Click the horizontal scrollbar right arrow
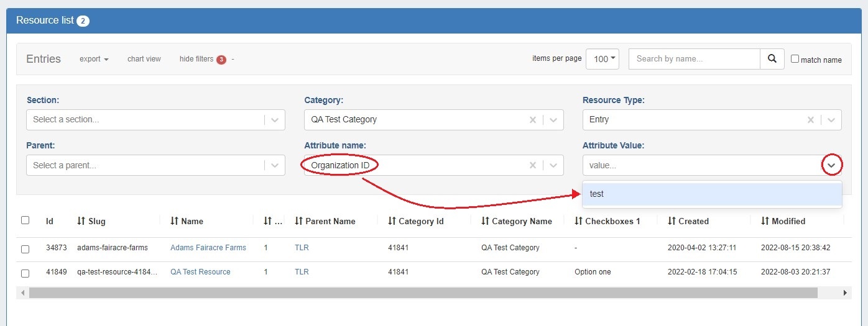The width and height of the screenshot is (868, 326). pyautogui.click(x=845, y=292)
